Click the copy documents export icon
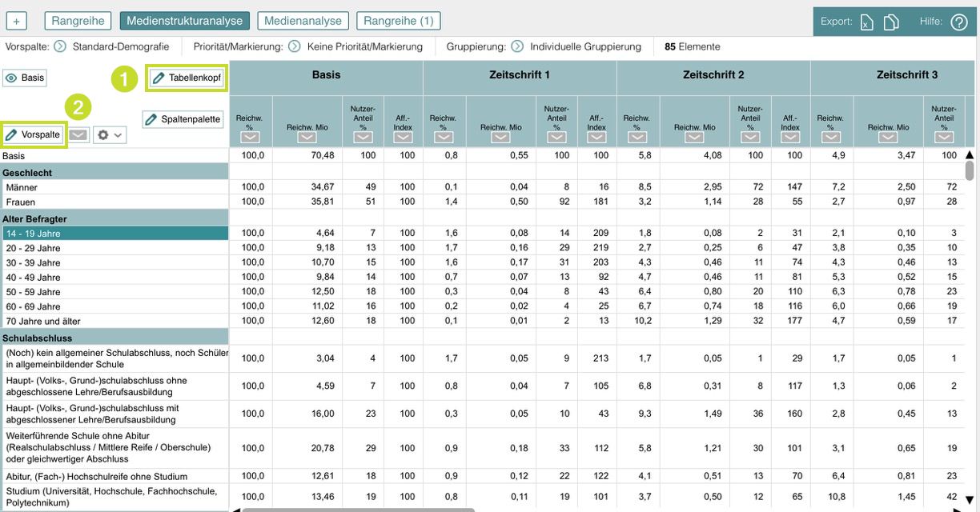 coord(890,22)
